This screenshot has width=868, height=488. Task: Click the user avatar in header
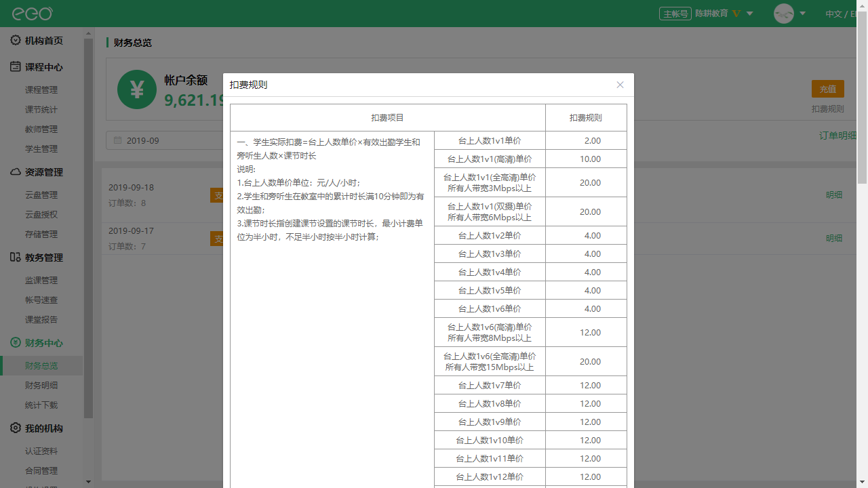(784, 14)
